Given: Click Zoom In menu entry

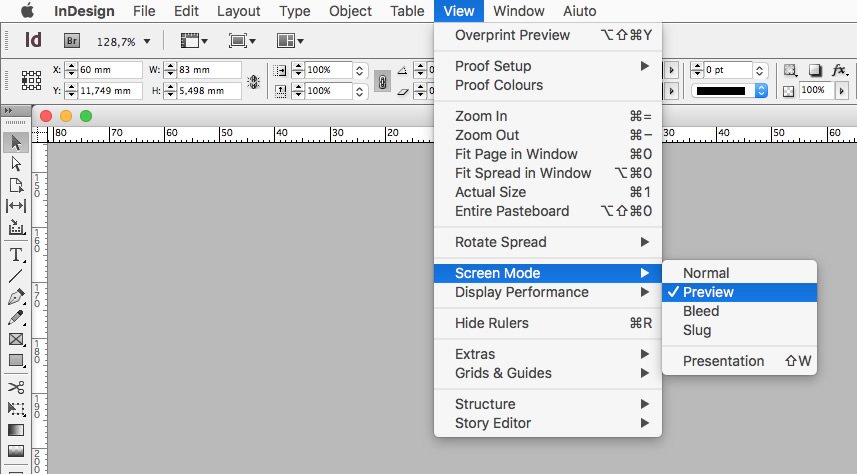Looking at the screenshot, I should [x=548, y=116].
